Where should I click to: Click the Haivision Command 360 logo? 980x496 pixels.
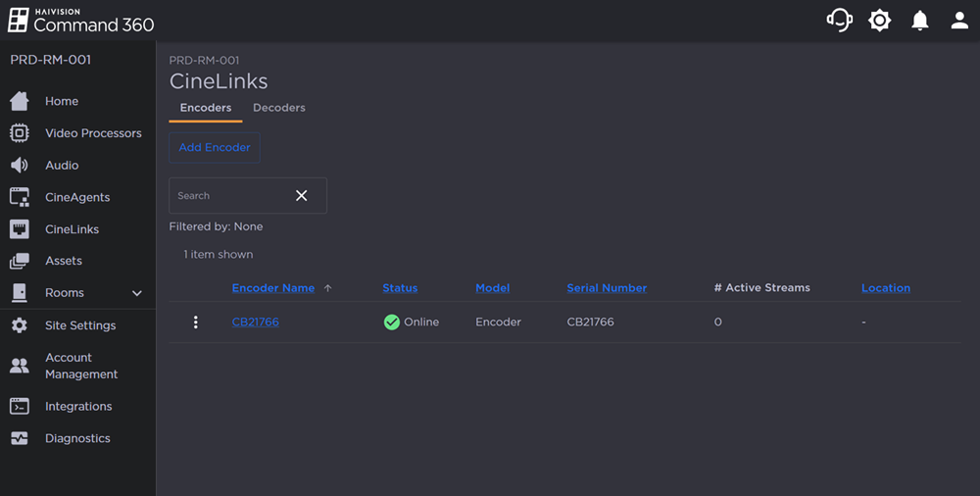tap(80, 21)
